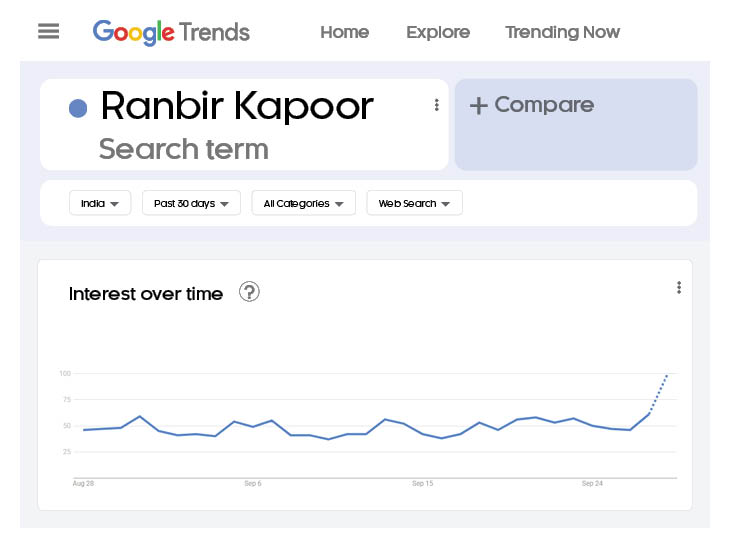Open chart three-dot options menu
The width and height of the screenshot is (730, 548).
[679, 288]
